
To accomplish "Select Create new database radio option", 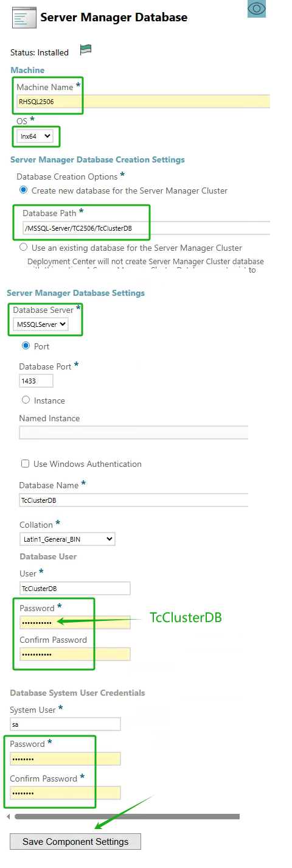I will 24,191.
